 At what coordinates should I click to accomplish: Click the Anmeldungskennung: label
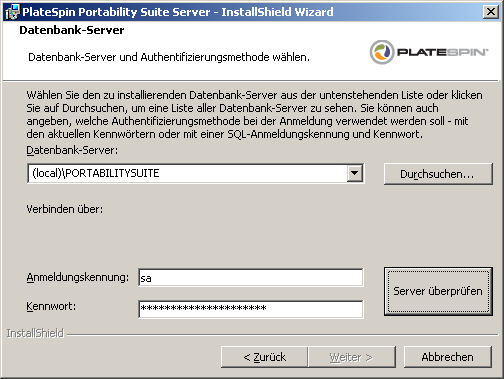click(x=78, y=277)
